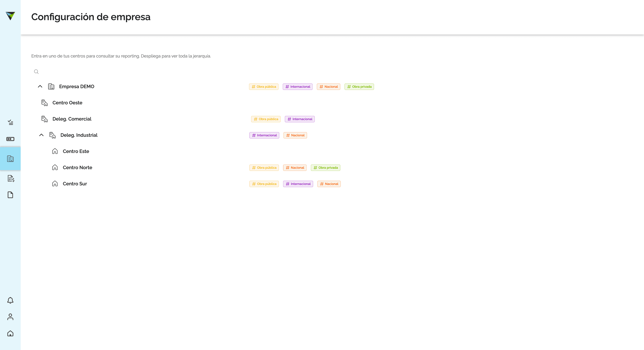The image size is (644, 350).
Task: Click Nacional tag on Centro Sur
Action: pos(329,184)
